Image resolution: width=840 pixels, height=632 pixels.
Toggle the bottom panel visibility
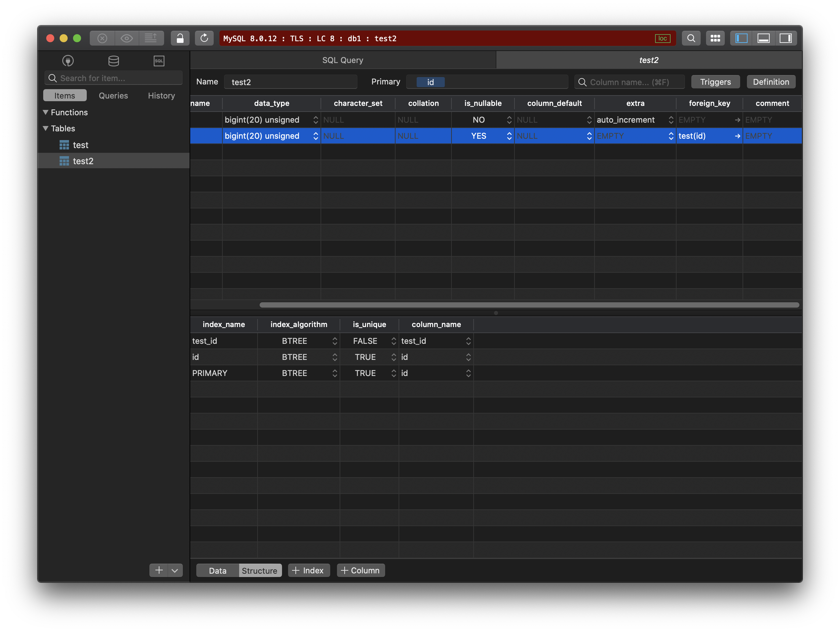click(x=763, y=39)
